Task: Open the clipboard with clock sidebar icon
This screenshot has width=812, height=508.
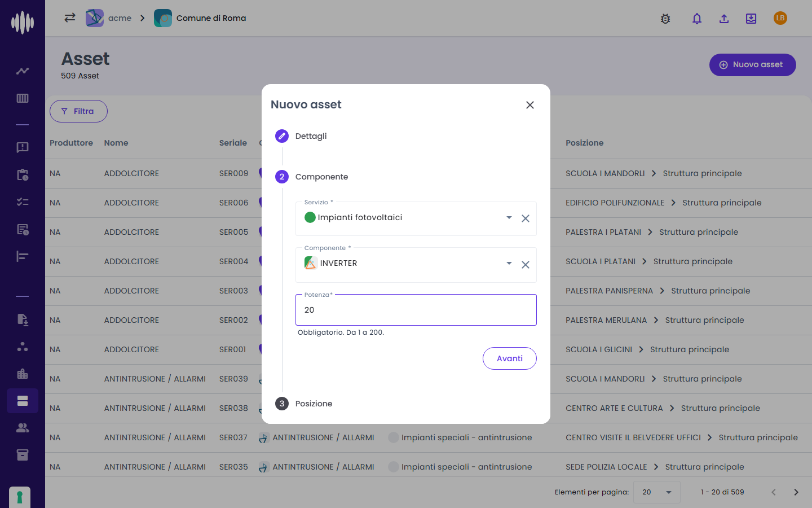Action: (23, 174)
